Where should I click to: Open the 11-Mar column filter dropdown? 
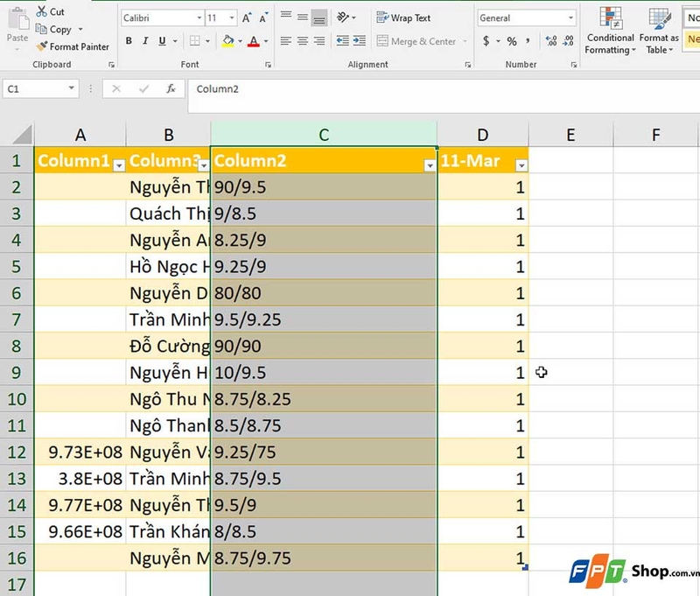click(x=521, y=165)
